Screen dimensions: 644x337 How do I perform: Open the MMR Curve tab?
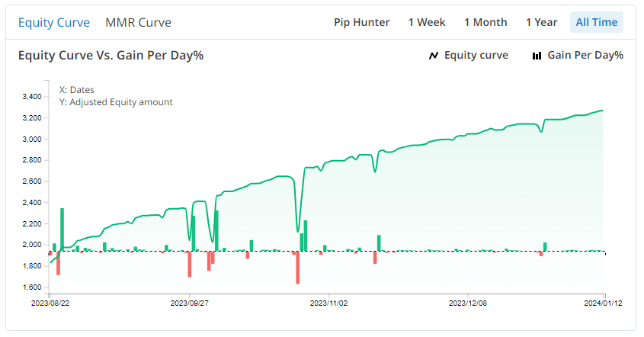(x=138, y=22)
